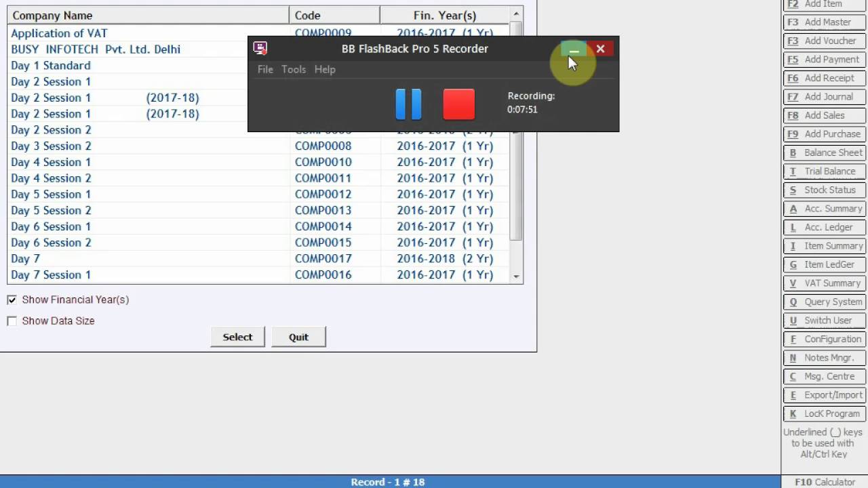The width and height of the screenshot is (868, 488).
Task: Select company Day 4 Session 2
Action: (x=258, y=178)
